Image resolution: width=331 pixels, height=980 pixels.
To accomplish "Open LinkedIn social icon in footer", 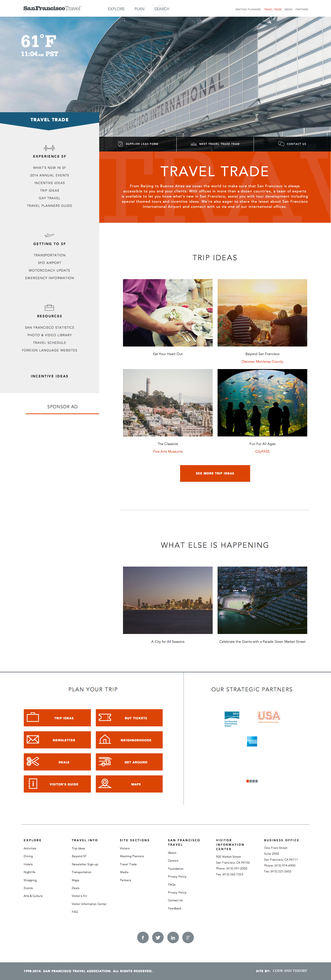I will click(x=173, y=937).
